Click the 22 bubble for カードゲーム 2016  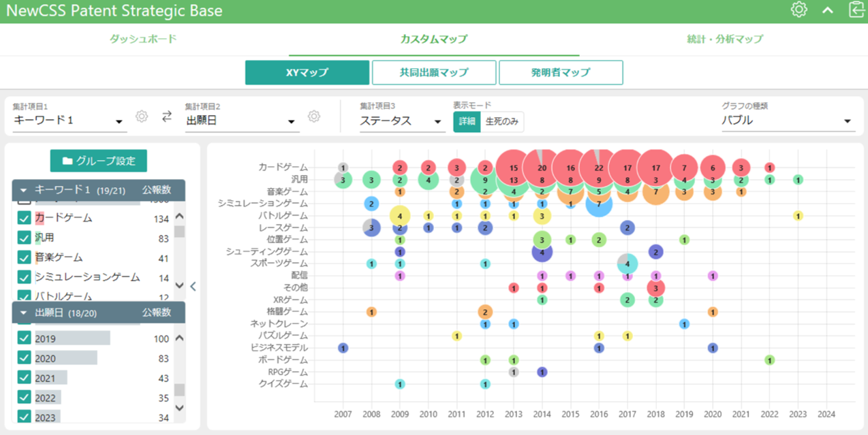(598, 167)
